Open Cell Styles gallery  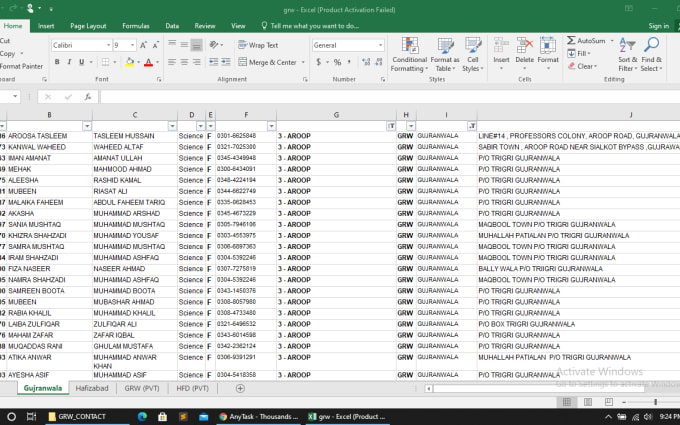coord(472,55)
